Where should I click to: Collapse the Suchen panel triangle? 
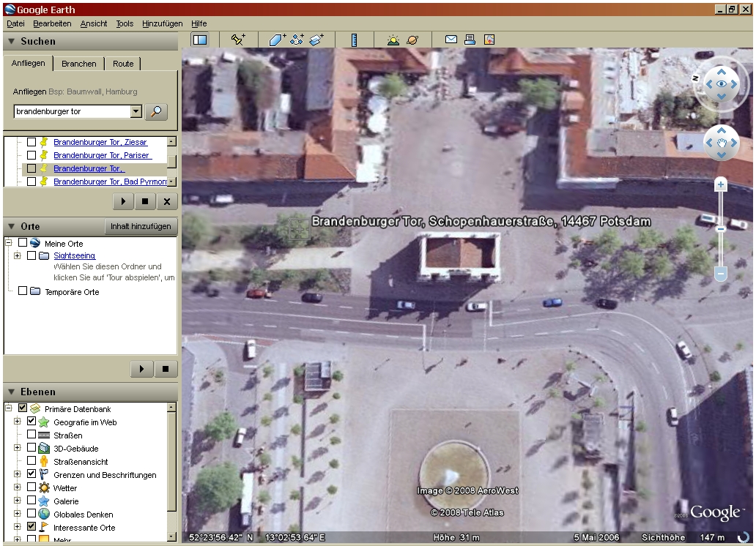pos(11,42)
